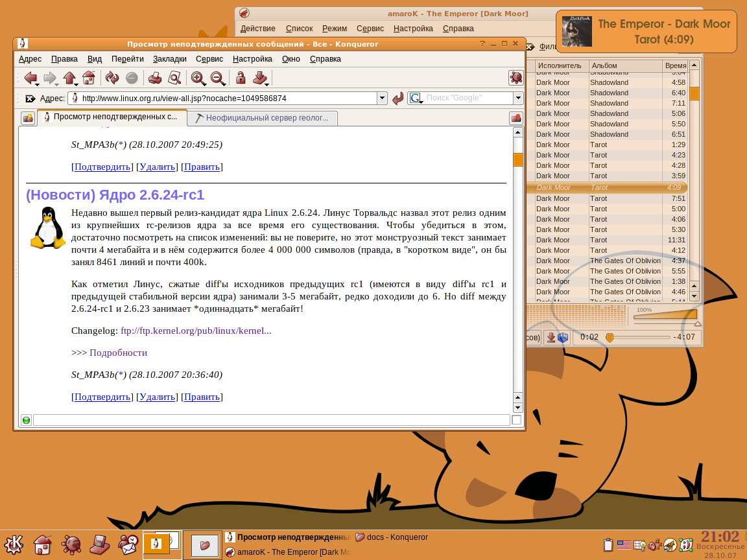Screen dimensions: 747x560
Task: Click the Поиск "Google" search field
Action: coord(468,99)
